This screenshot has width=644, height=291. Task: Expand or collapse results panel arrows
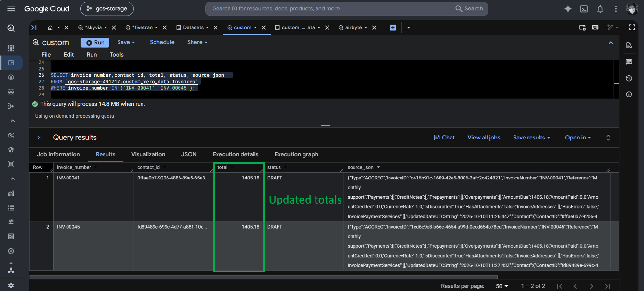608,138
